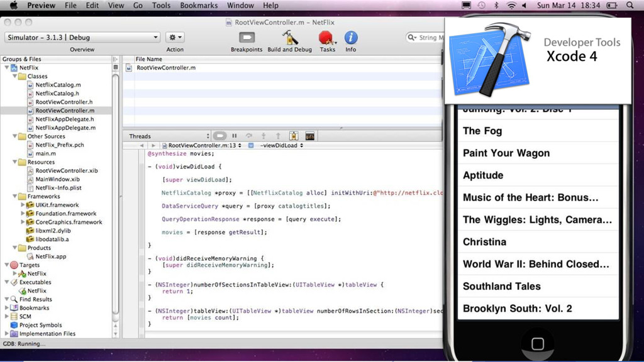Viewport: 644px width, 362px height.
Task: Expand the UIKit.framework disclosure triangle
Action: 23,205
